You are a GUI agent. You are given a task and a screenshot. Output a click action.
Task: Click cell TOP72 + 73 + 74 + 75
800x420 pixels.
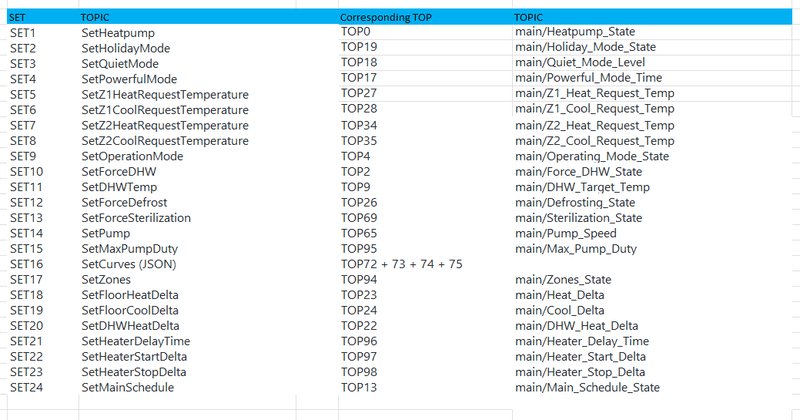(x=401, y=264)
